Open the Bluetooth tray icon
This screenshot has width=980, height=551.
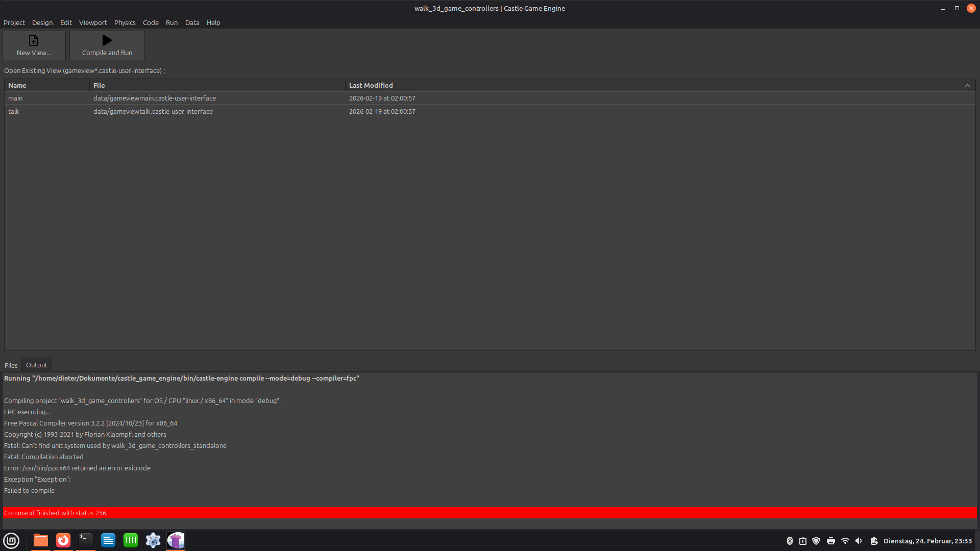(x=790, y=541)
